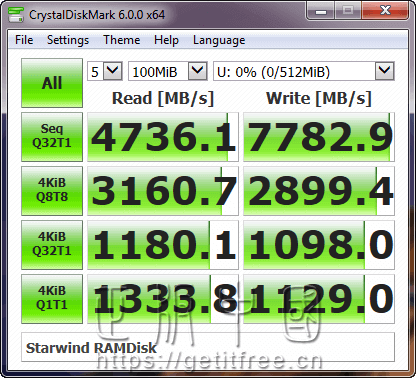
Task: Run all benchmarks with the All button
Action: [x=52, y=83]
